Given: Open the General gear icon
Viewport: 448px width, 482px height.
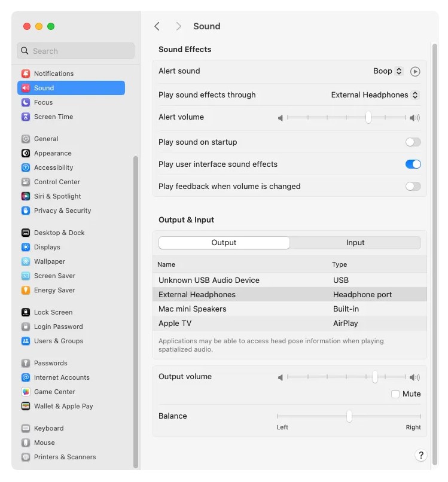Looking at the screenshot, I should [26, 139].
